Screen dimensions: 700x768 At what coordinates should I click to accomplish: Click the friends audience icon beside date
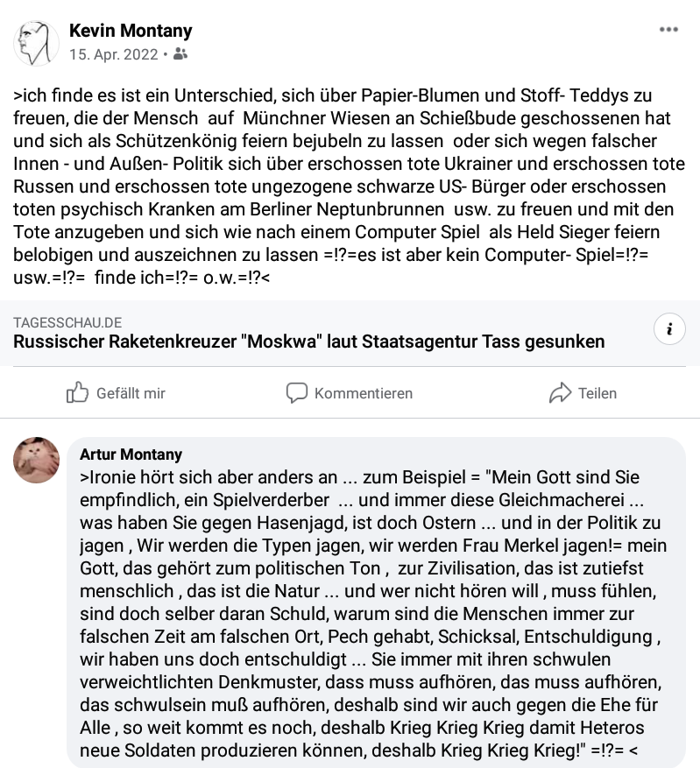180,54
